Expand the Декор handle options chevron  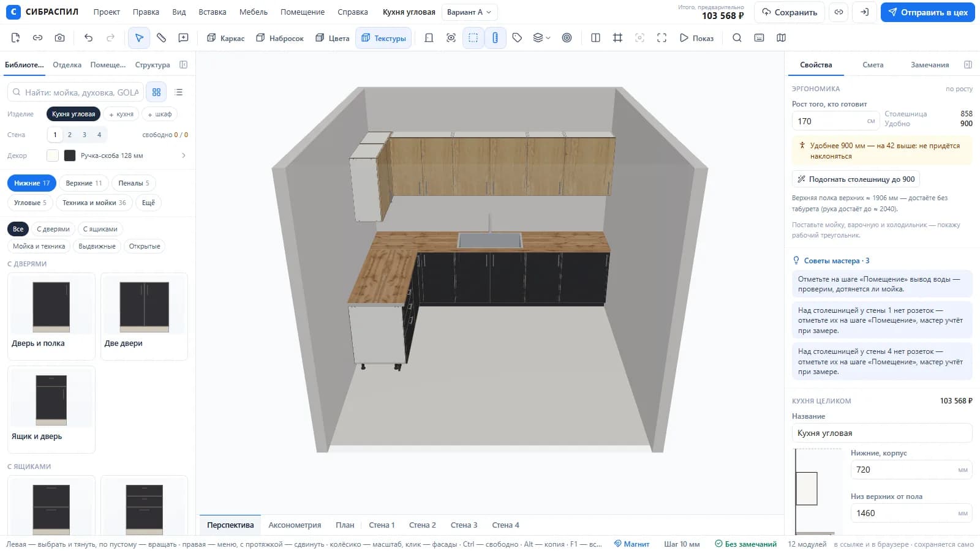tap(184, 156)
